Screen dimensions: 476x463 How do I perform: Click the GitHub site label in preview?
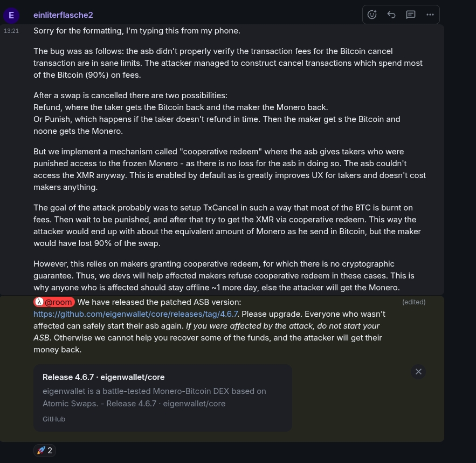[54, 419]
